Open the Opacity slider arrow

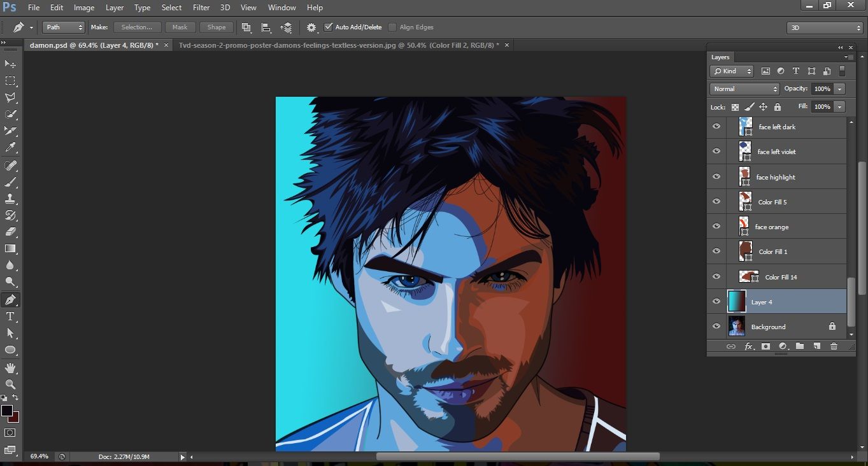coord(840,89)
